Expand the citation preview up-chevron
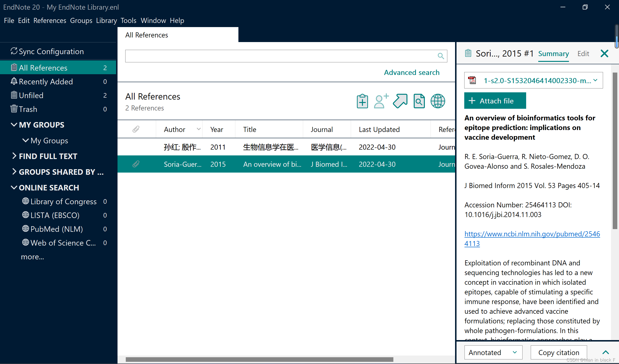Viewport: 619px width, 364px height. (x=606, y=352)
